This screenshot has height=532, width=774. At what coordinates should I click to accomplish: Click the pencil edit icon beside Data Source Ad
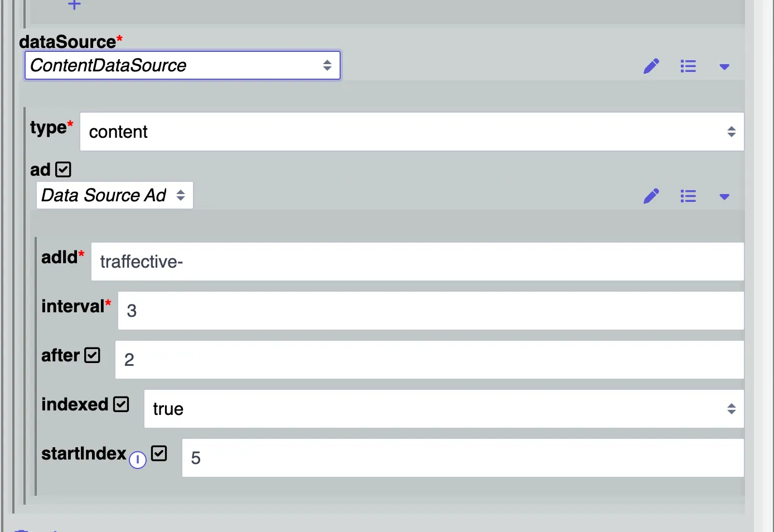pyautogui.click(x=651, y=196)
